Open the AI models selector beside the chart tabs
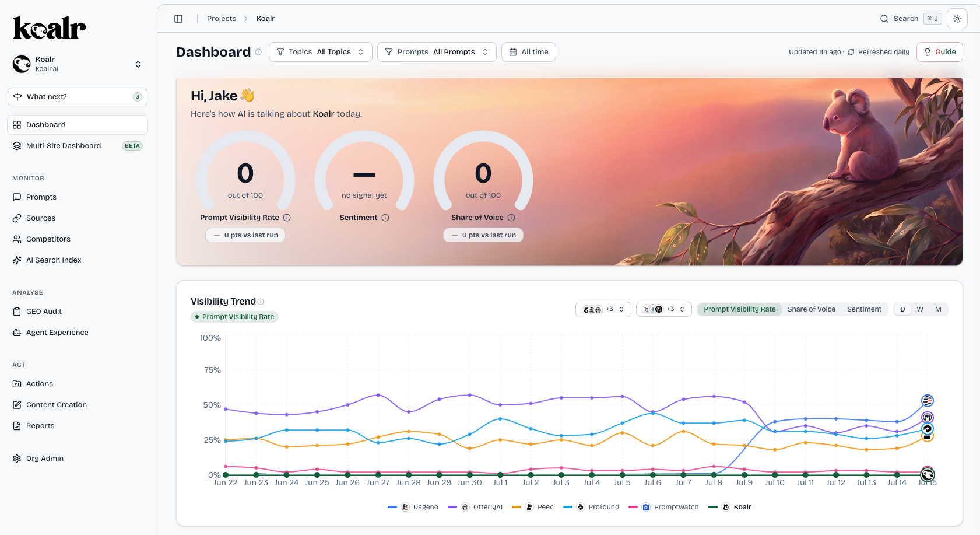Image resolution: width=980 pixels, height=535 pixels. (x=663, y=309)
